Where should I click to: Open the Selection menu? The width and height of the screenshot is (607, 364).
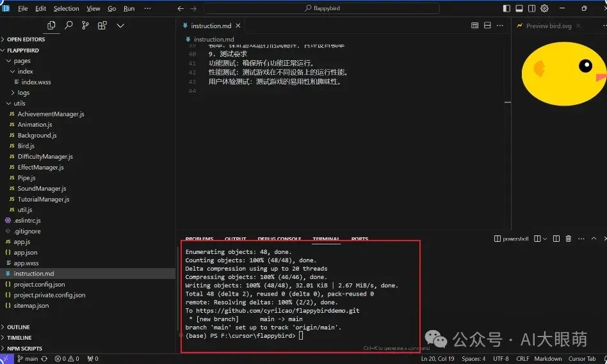coord(66,8)
